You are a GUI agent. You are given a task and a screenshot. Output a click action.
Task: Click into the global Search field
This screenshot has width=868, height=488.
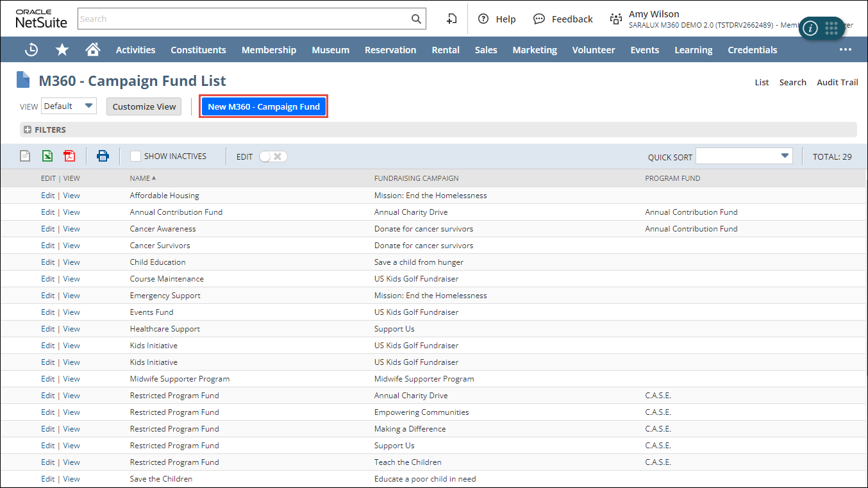tap(244, 19)
